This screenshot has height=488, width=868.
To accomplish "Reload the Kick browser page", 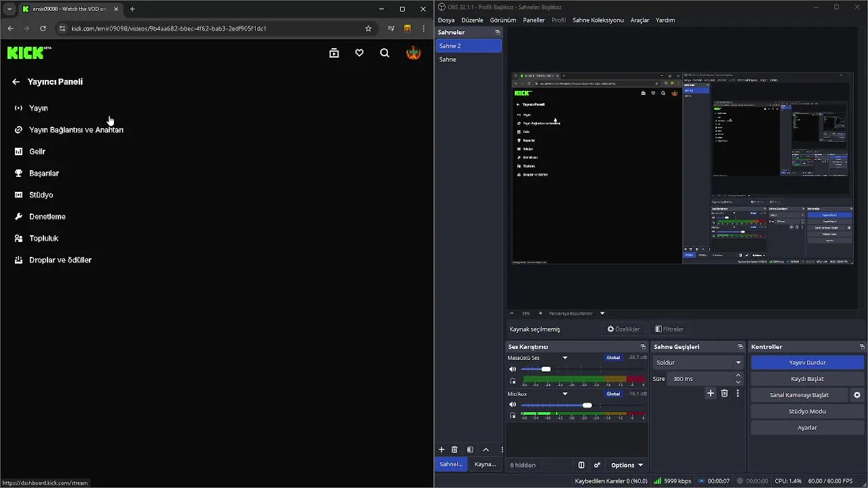I will tap(43, 28).
